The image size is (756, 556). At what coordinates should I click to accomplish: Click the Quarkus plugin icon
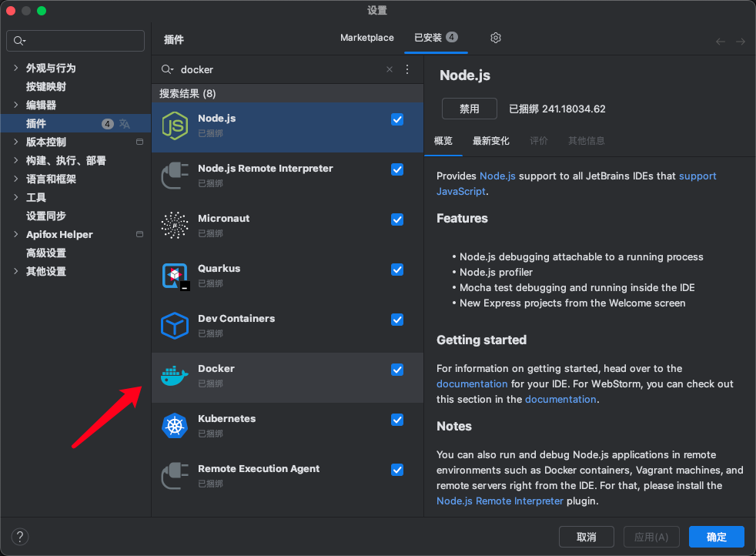(x=176, y=276)
